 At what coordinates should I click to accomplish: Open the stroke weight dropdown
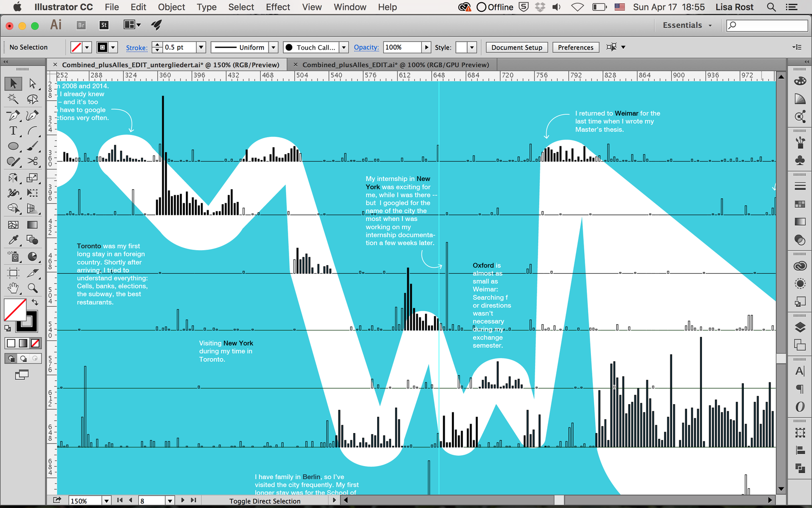click(x=201, y=47)
